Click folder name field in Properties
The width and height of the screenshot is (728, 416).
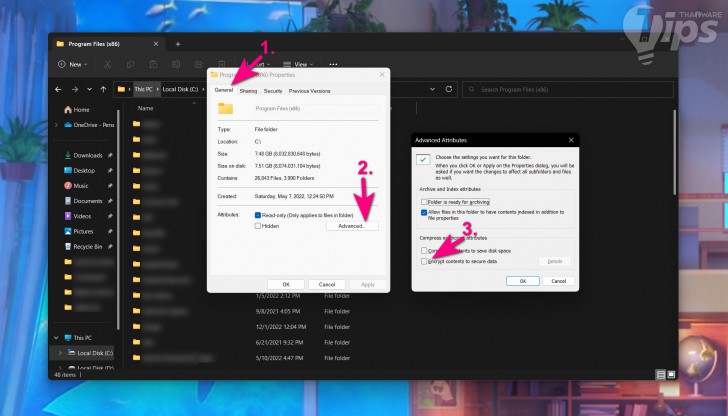(x=316, y=109)
